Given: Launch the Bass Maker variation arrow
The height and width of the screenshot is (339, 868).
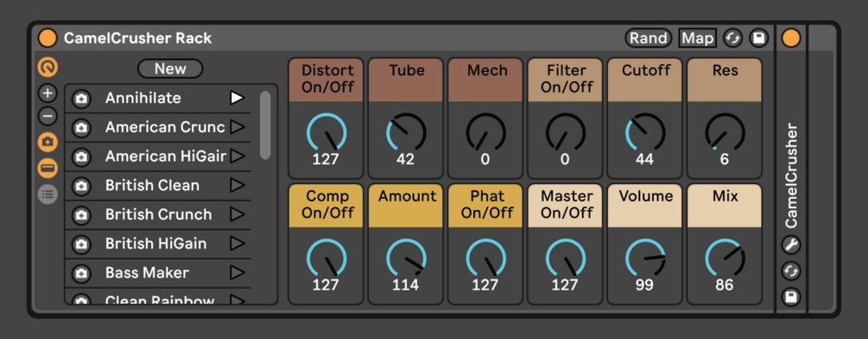Looking at the screenshot, I should 238,272.
